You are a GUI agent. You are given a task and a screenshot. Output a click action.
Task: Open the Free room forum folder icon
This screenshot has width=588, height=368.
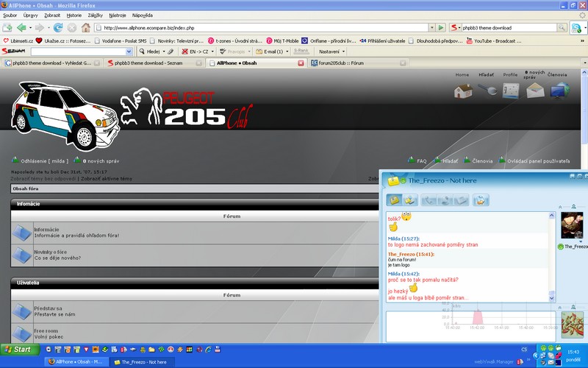point(23,333)
